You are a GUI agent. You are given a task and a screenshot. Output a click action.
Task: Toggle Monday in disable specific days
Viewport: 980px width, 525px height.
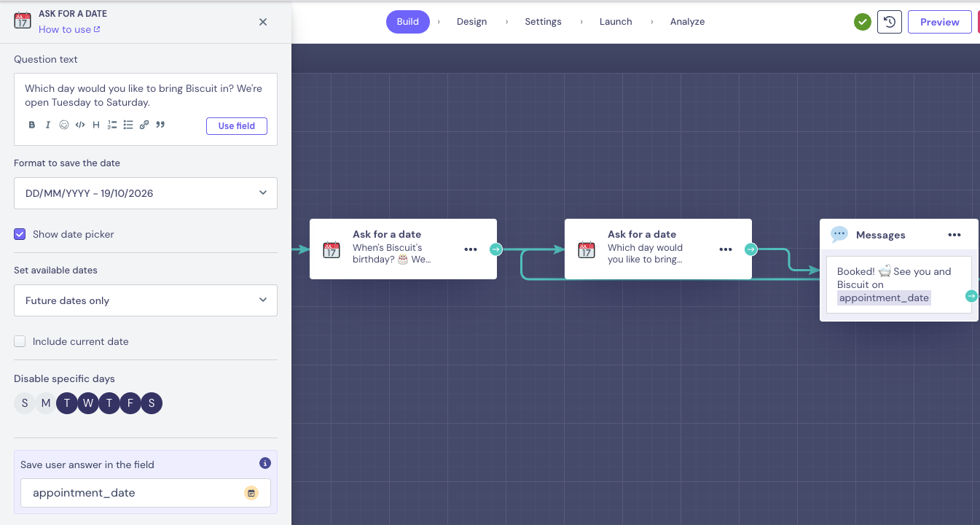(x=46, y=403)
